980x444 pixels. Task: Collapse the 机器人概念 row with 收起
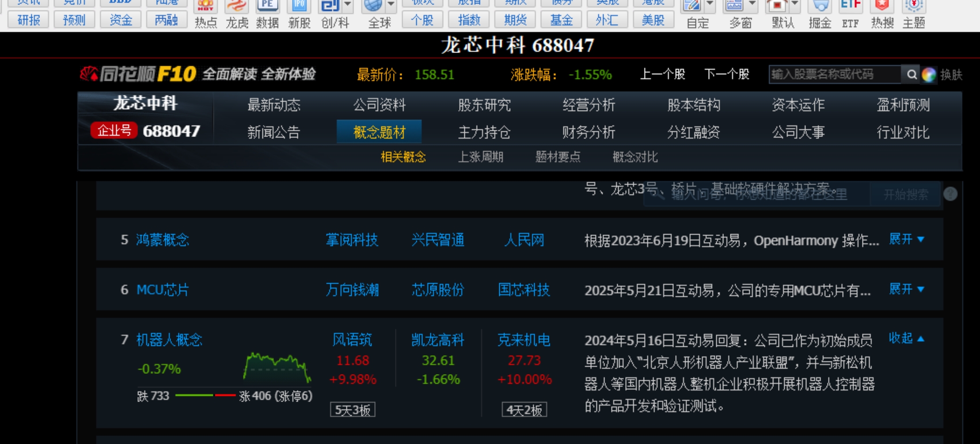pos(907,338)
